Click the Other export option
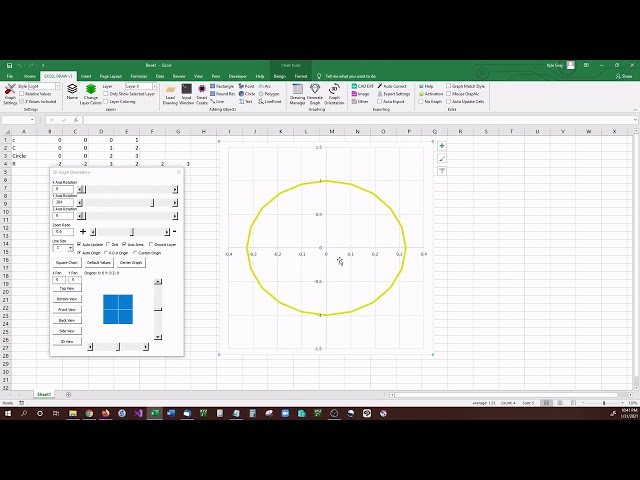 click(x=360, y=101)
